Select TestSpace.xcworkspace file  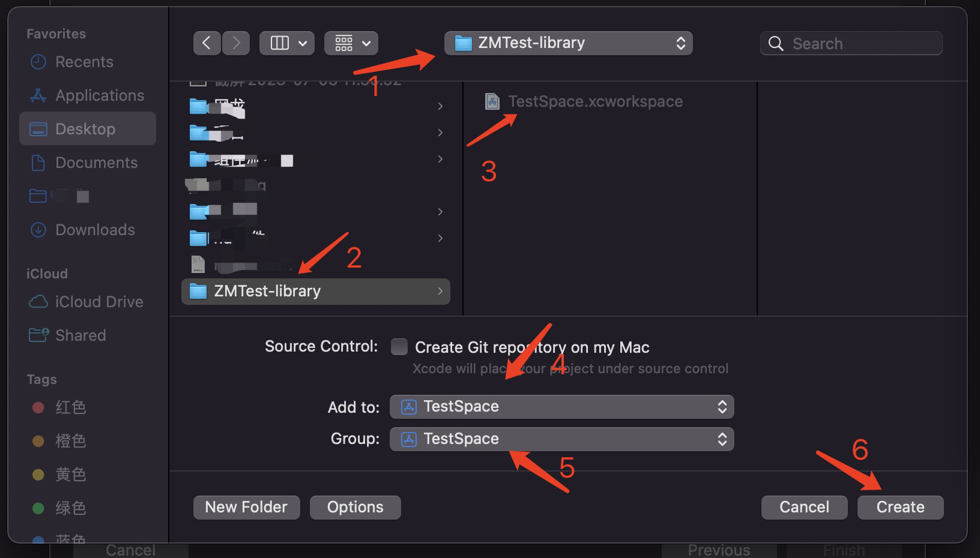click(596, 101)
